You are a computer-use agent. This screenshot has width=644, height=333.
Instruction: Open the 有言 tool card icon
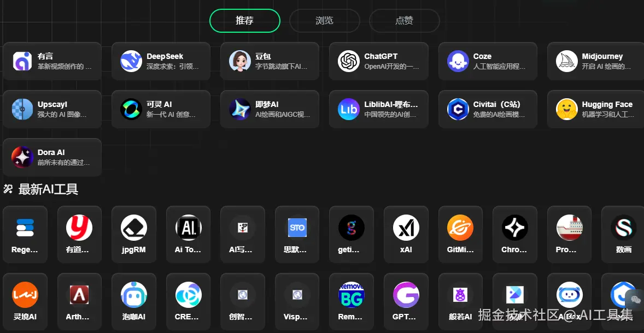tap(22, 61)
